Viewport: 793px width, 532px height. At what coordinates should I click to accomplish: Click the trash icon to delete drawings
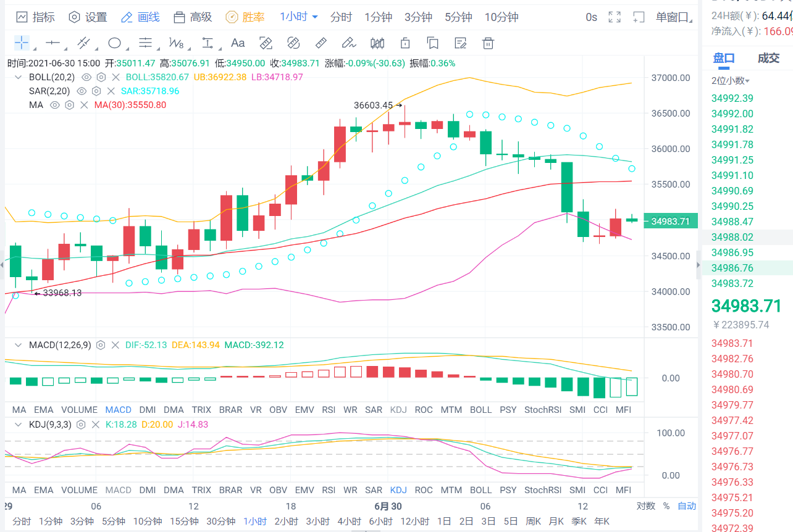(x=488, y=43)
